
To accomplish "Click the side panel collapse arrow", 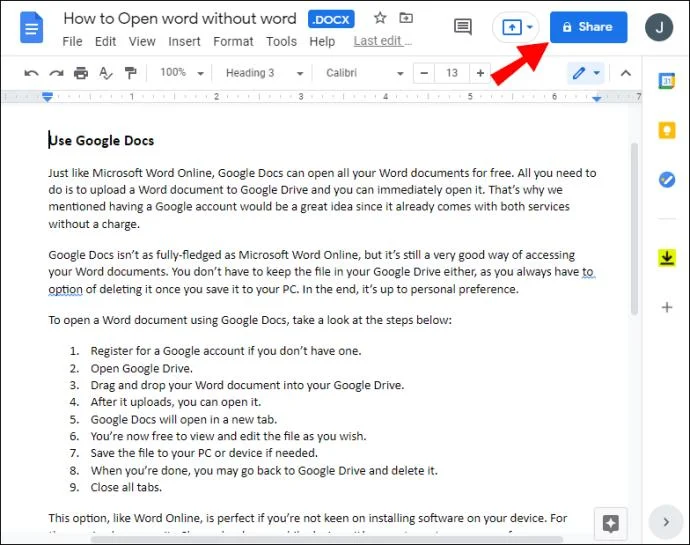I will (x=665, y=522).
